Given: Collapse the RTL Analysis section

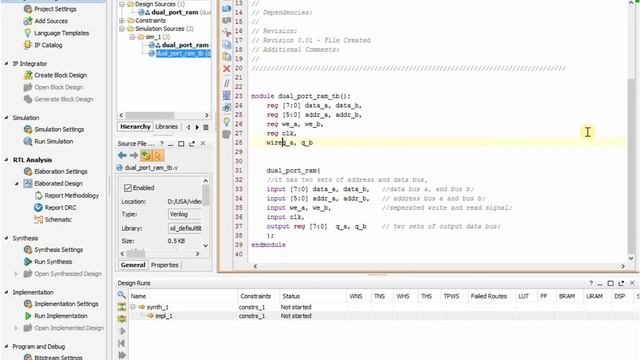Looking at the screenshot, I should (x=6, y=160).
